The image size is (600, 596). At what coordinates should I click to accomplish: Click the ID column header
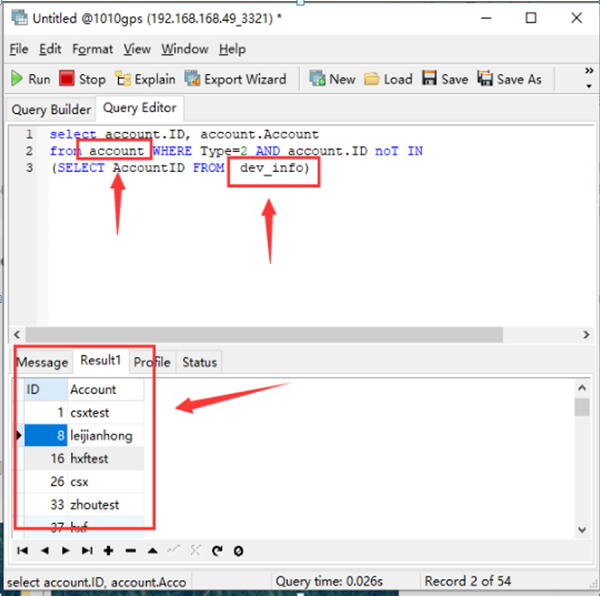(46, 389)
